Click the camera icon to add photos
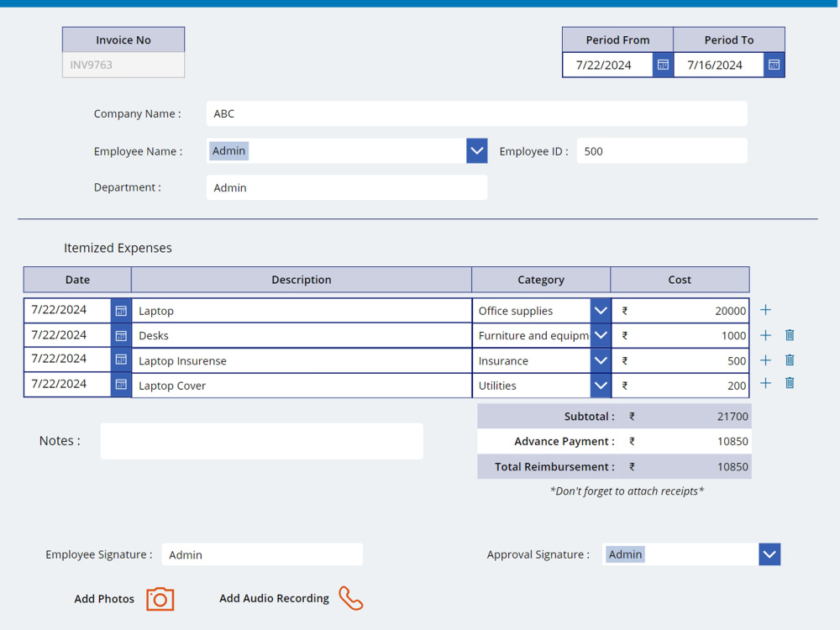The width and height of the screenshot is (840, 630). tap(160, 599)
